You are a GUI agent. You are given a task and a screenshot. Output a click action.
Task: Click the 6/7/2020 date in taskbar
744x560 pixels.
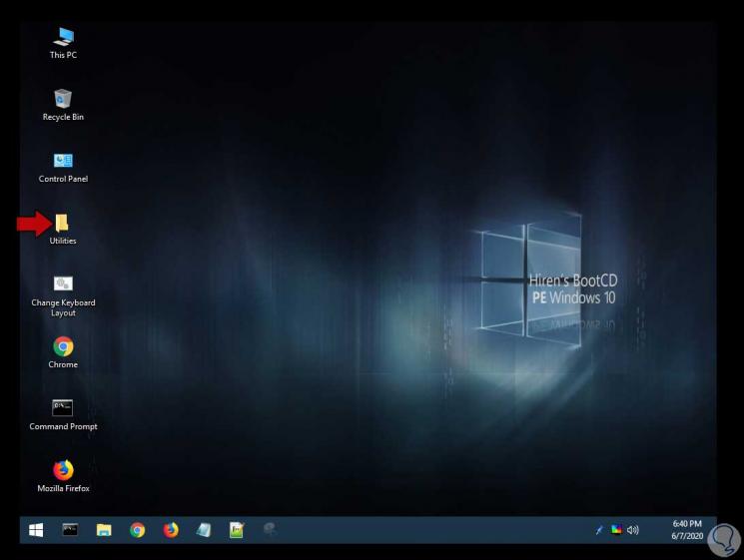click(687, 536)
